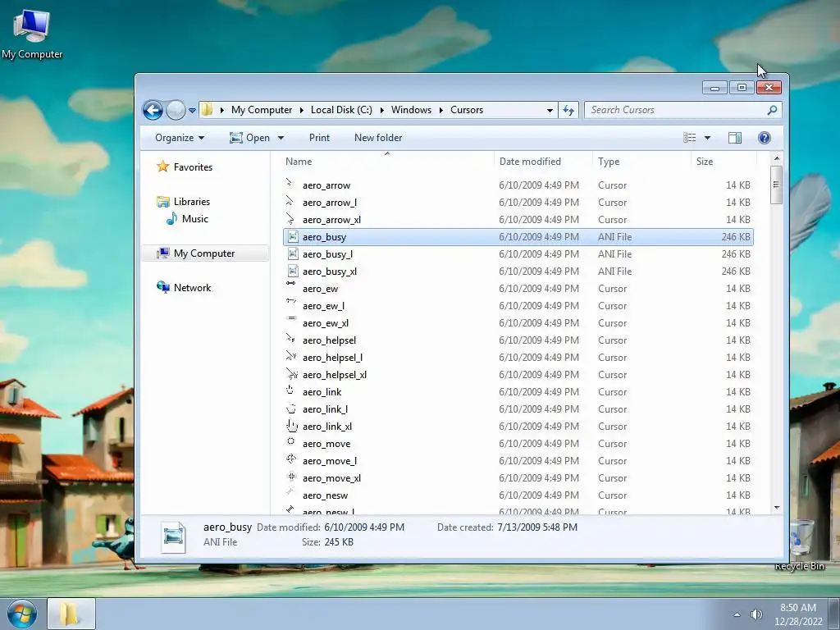Screen dimensions: 840x630
Task: Click the My Computer breadcrumb segment
Action: click(x=262, y=110)
